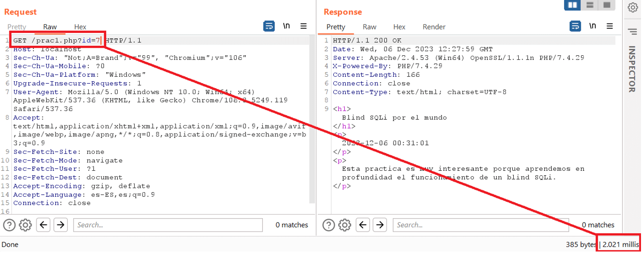Screen dimensions: 644x254
Task: Click the 'Sec-Fetch-User: ?1' header
Action: (54, 169)
